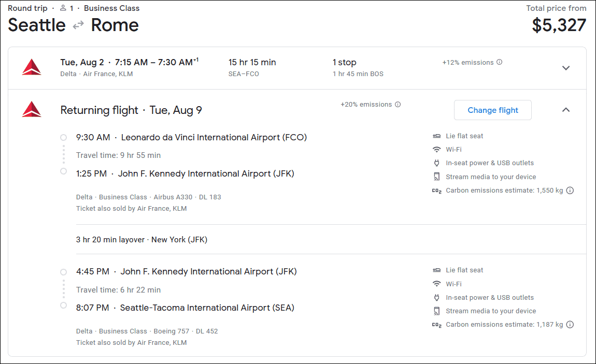The image size is (596, 364).
Task: Click 'Delta · Air France, KLM' under outbound flight
Action: [x=96, y=74]
